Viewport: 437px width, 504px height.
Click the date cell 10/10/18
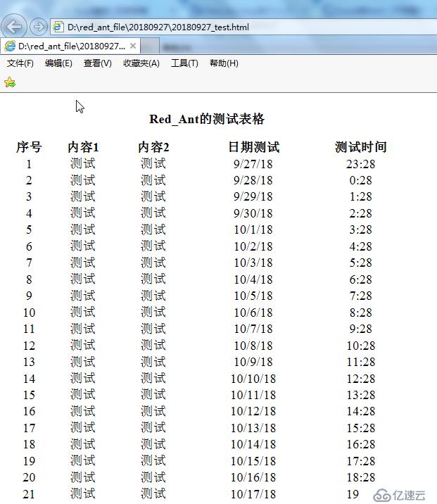coord(253,379)
